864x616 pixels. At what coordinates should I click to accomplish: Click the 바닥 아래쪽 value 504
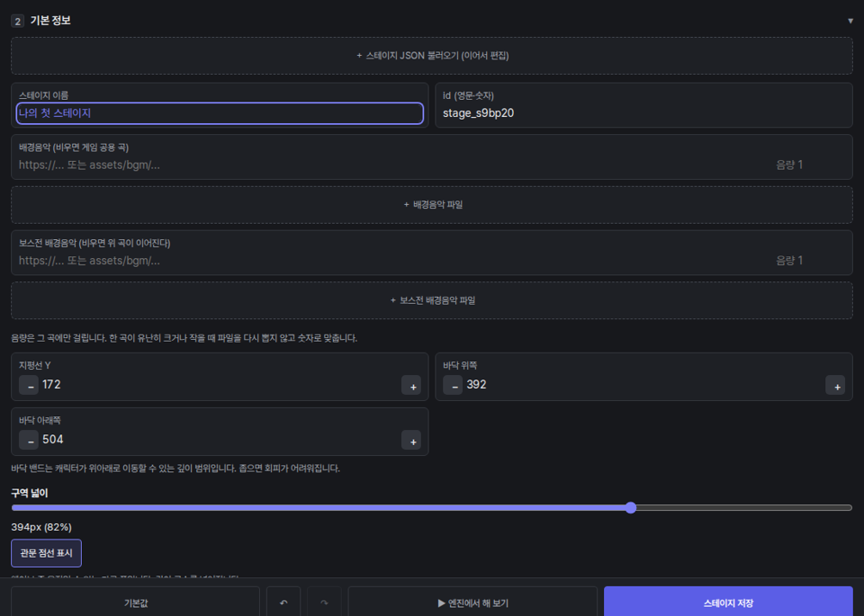[53, 439]
